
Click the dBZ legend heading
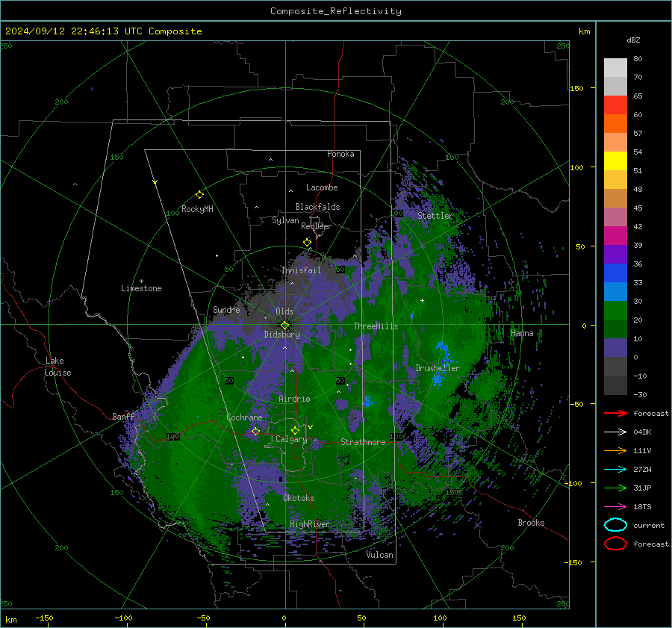coord(633,40)
